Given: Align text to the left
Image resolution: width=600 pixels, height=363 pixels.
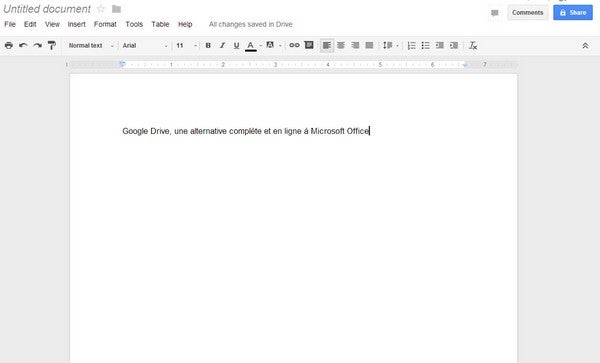Looking at the screenshot, I should coord(327,46).
